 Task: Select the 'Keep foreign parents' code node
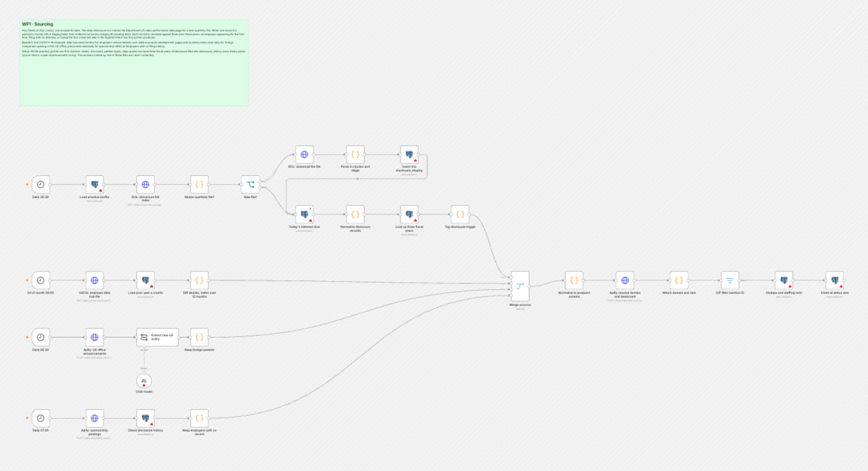click(199, 337)
